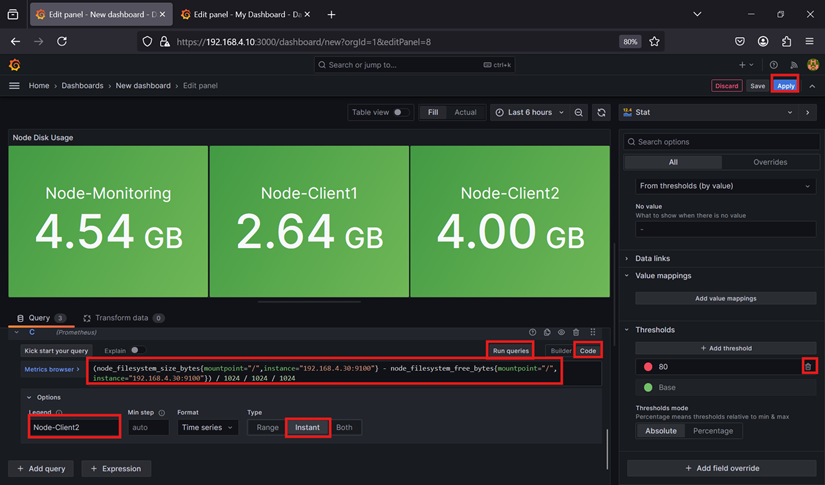Select the Actual display mode
Viewport: 825px width, 485px height.
465,113
